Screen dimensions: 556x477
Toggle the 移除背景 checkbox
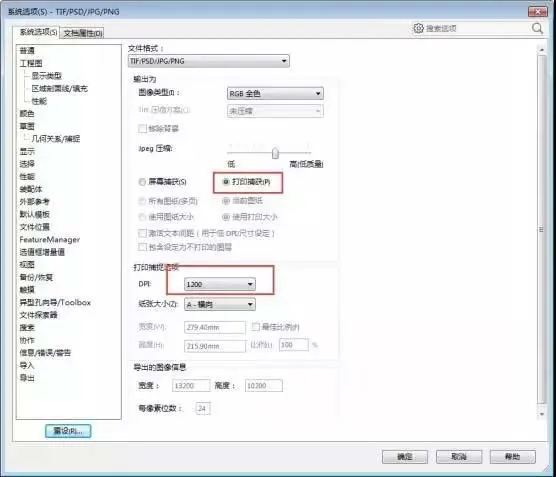(x=142, y=128)
